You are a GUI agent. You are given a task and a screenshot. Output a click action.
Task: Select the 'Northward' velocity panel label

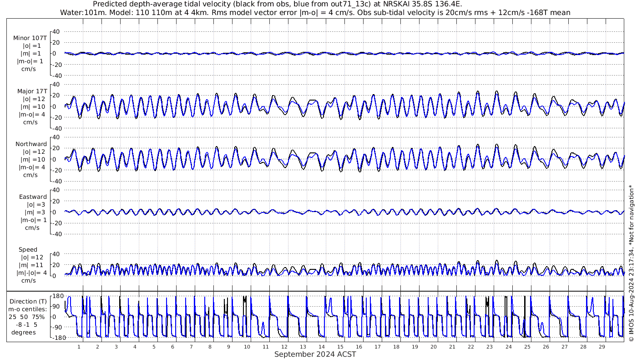(x=31, y=144)
